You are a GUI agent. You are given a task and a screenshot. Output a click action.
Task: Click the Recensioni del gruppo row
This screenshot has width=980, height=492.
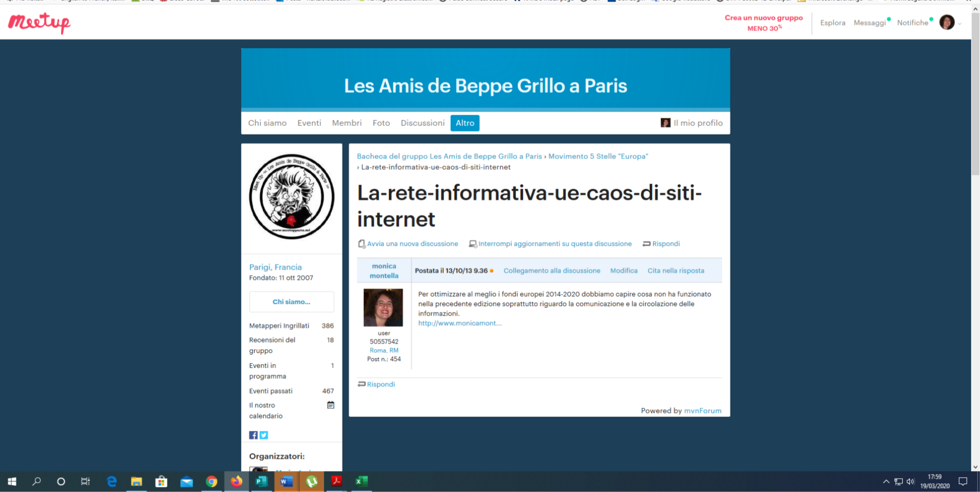tap(292, 345)
